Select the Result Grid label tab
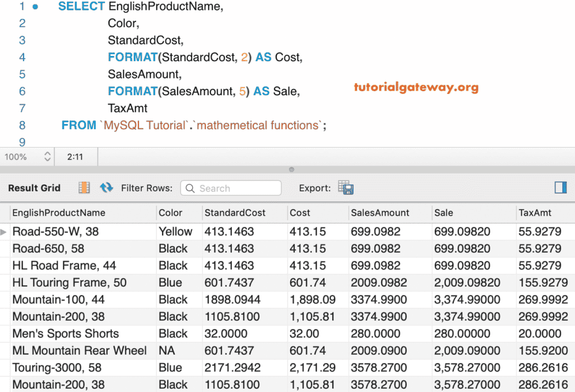575x392 pixels. (35, 188)
